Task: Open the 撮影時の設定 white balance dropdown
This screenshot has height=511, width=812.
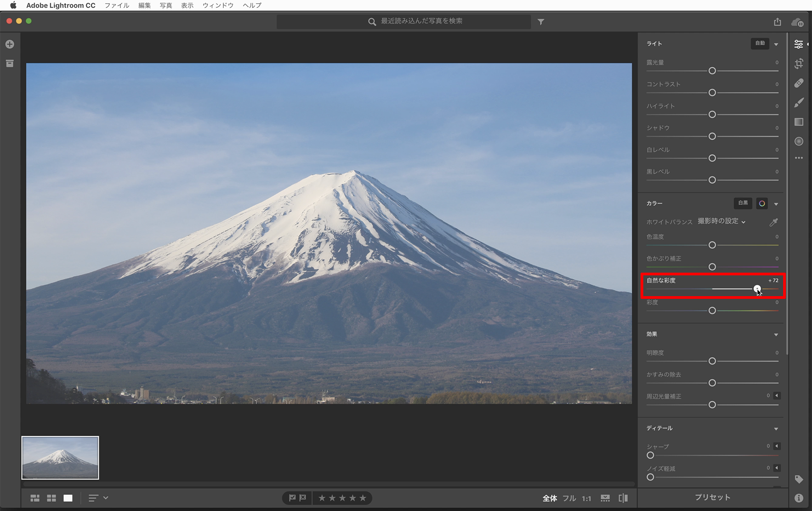Action: click(722, 221)
